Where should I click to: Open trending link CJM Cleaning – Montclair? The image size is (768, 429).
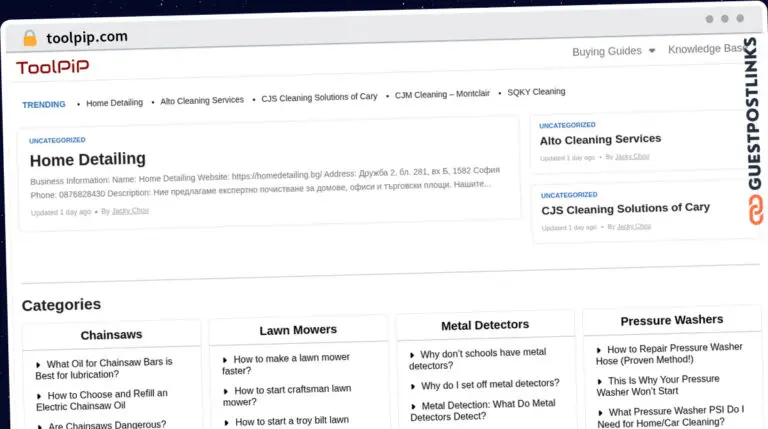pos(442,94)
